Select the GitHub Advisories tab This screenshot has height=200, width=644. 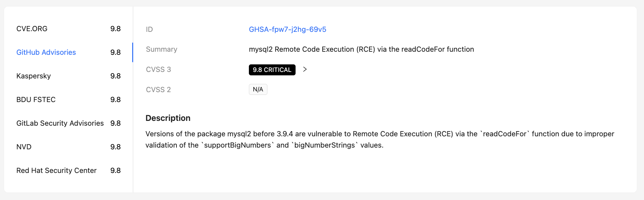point(46,52)
